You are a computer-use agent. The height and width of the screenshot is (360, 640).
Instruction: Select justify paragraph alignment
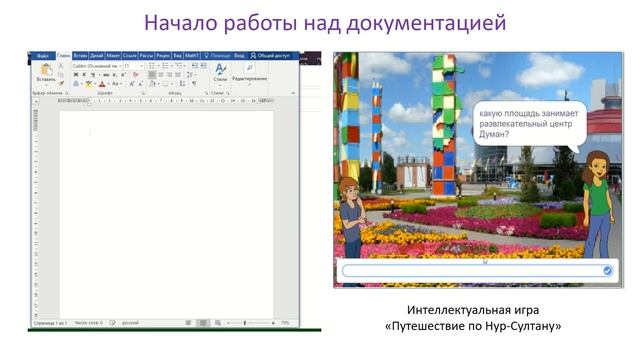tap(178, 75)
